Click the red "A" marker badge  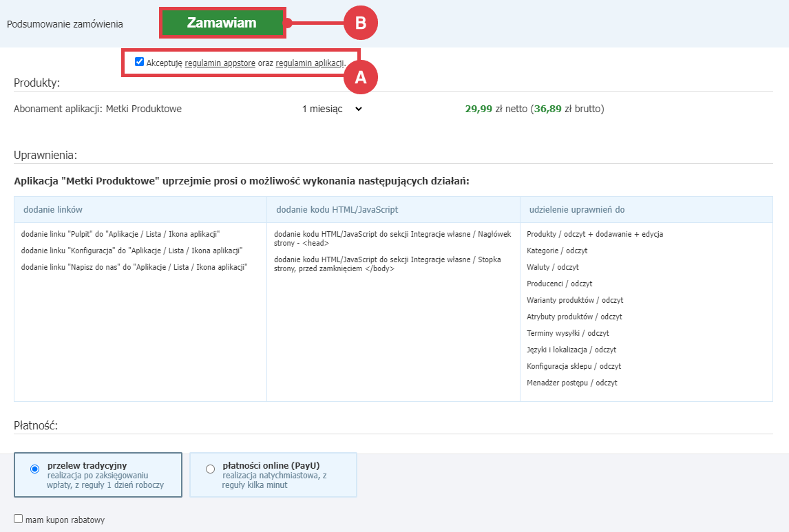coord(361,77)
